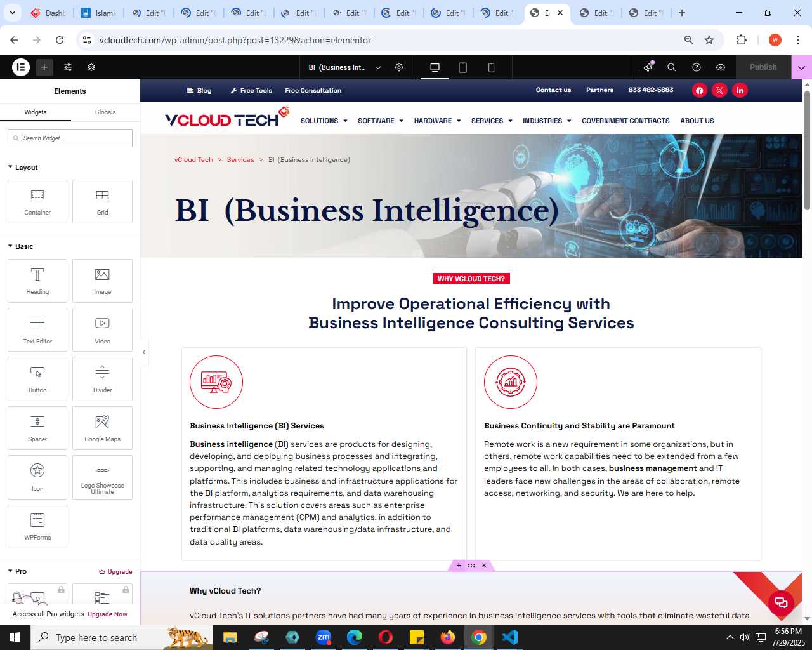This screenshot has width=812, height=650.
Task: Collapse the Pro section
Action: (17, 571)
